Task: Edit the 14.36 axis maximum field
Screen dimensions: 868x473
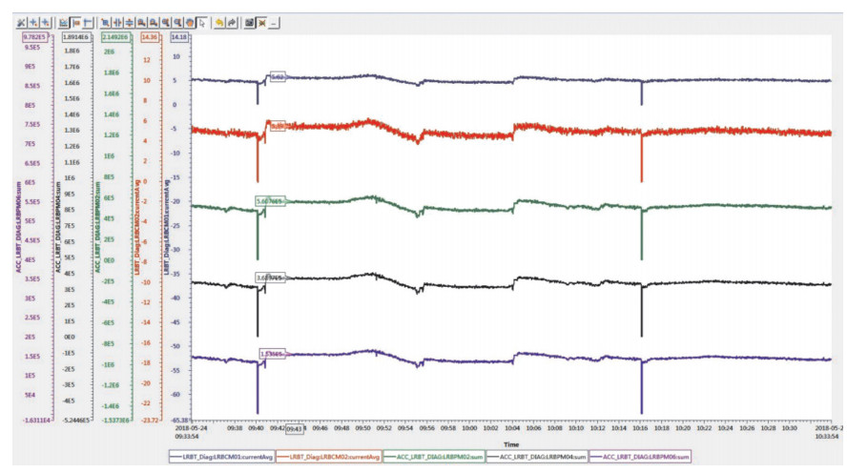Action: (150, 37)
